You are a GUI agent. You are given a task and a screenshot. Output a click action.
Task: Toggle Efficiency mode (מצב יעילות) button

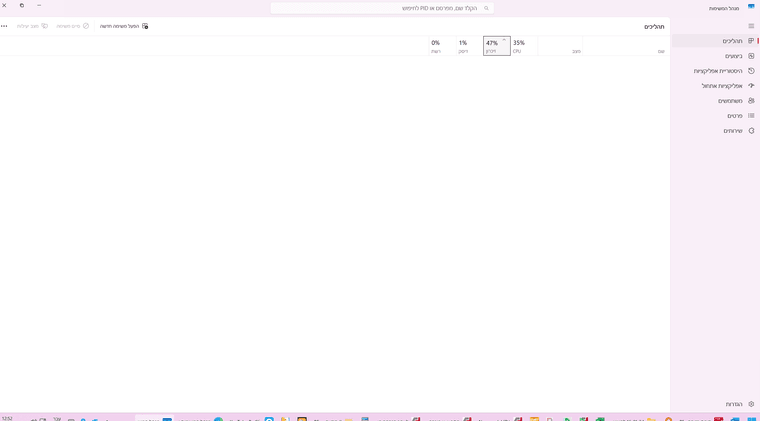point(32,26)
